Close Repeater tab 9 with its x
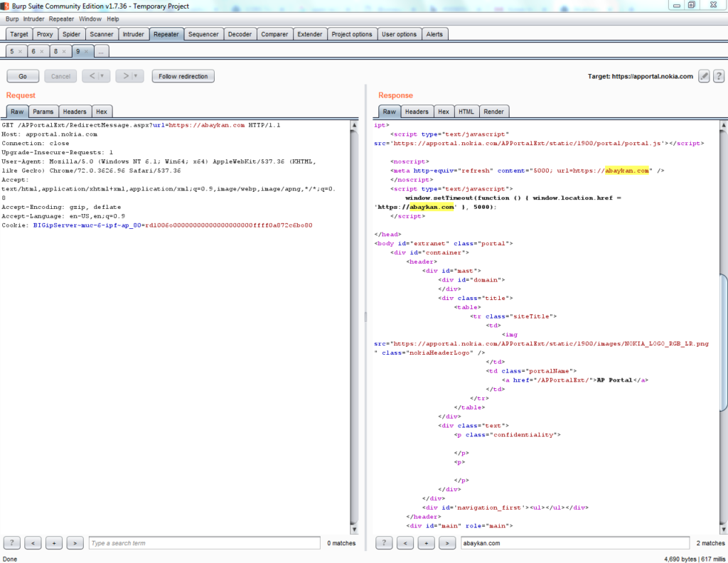Image resolution: width=728 pixels, height=563 pixels. tap(85, 52)
